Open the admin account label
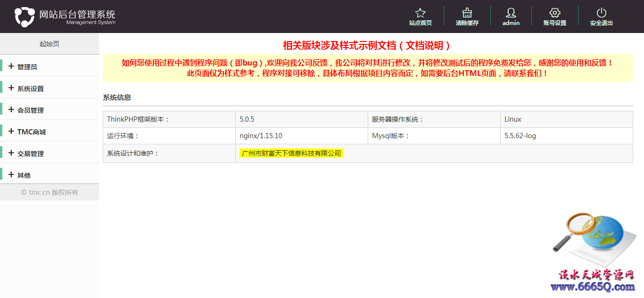 coord(511,23)
